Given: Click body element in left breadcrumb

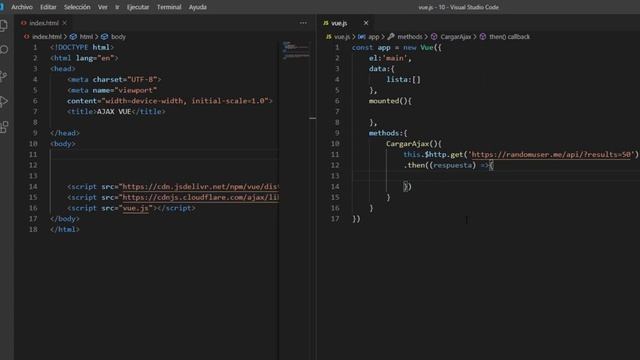Looking at the screenshot, I should [x=118, y=37].
